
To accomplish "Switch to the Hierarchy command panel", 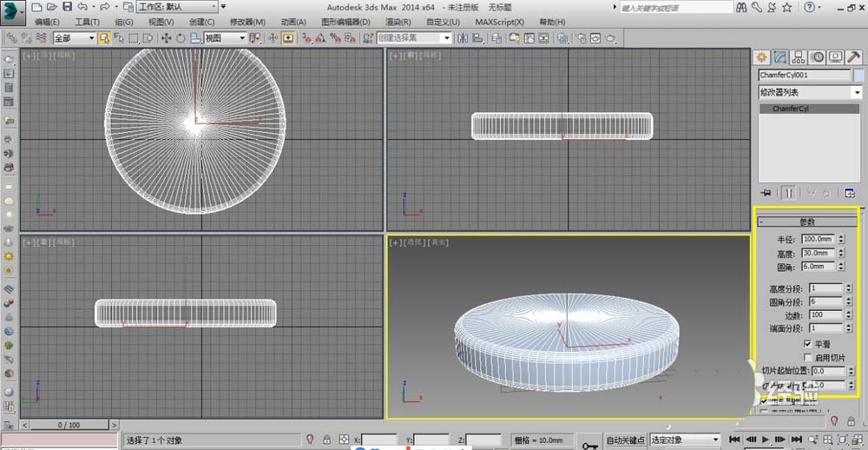I will click(x=799, y=56).
